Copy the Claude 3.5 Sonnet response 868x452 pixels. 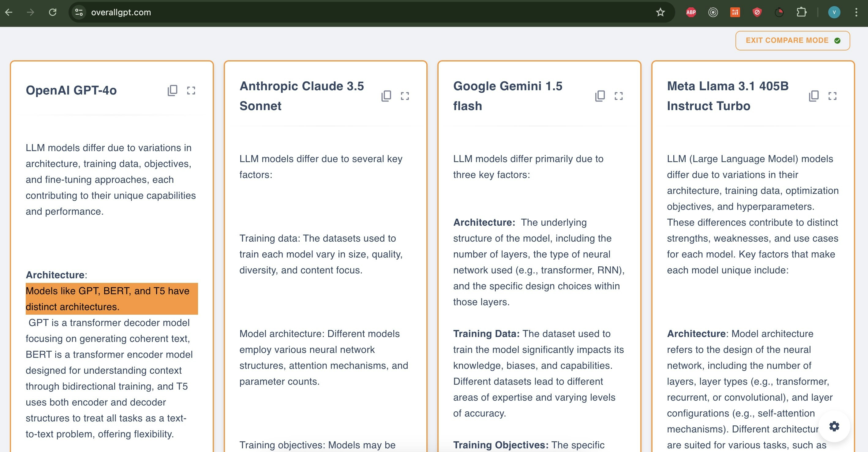(386, 96)
